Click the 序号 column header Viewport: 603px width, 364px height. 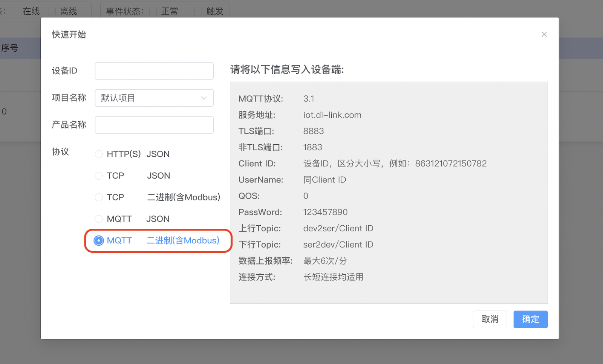(x=10, y=48)
